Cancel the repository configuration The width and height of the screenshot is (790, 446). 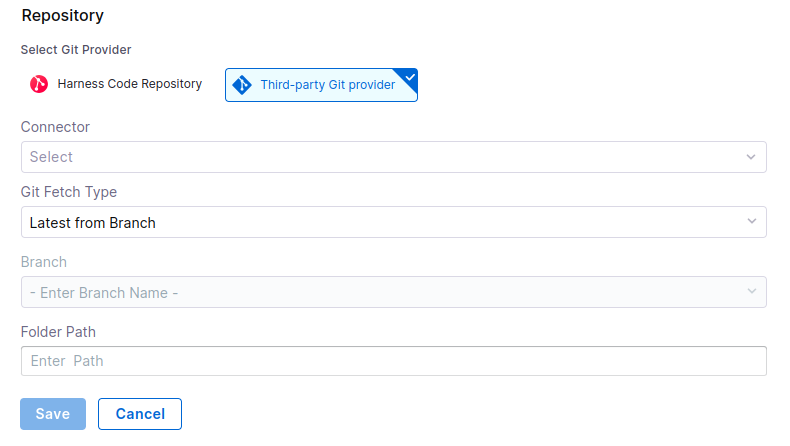pos(139,414)
